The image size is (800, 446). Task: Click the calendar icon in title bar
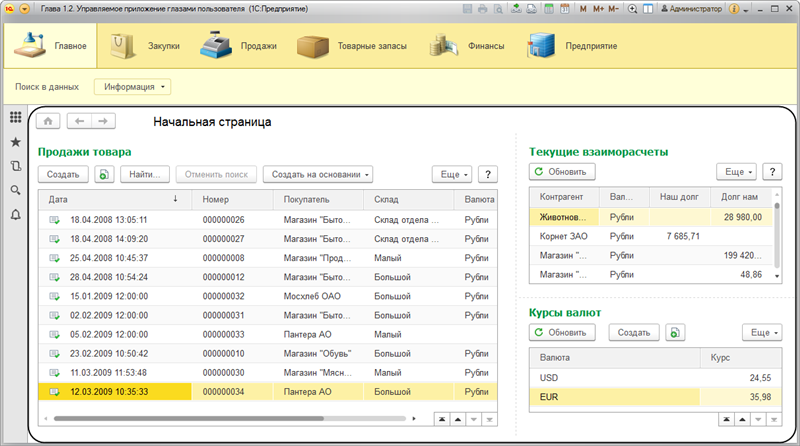[x=564, y=9]
